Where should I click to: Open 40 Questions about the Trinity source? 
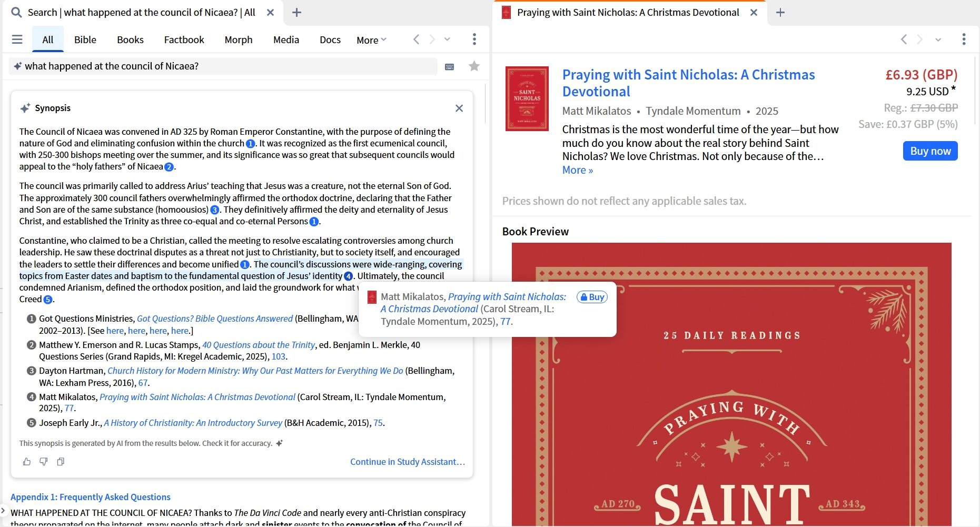point(259,345)
